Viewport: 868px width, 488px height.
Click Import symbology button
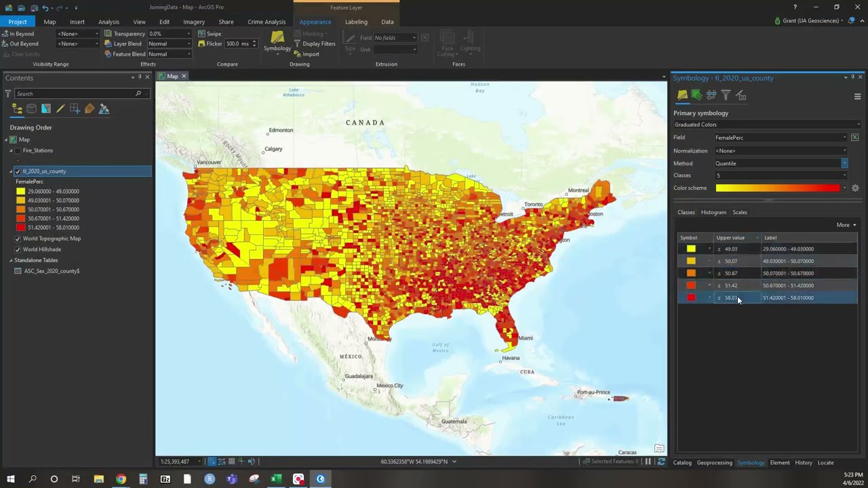click(x=307, y=54)
